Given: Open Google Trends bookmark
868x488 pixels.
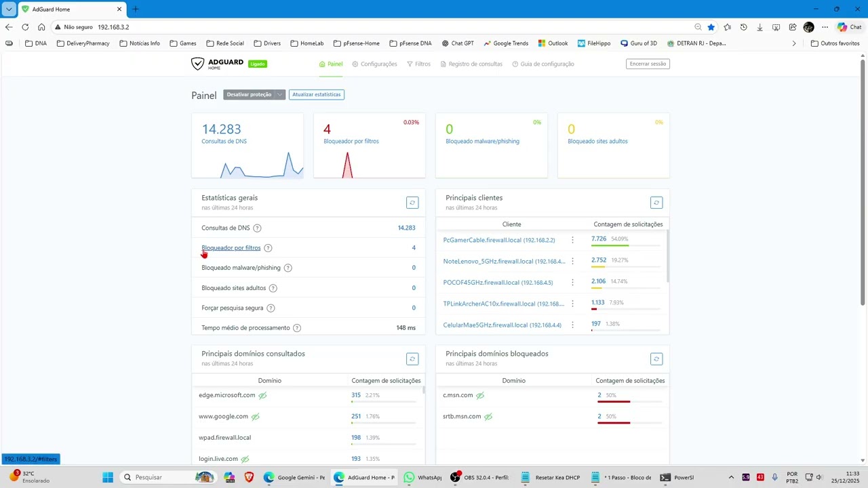Looking at the screenshot, I should tap(506, 43).
